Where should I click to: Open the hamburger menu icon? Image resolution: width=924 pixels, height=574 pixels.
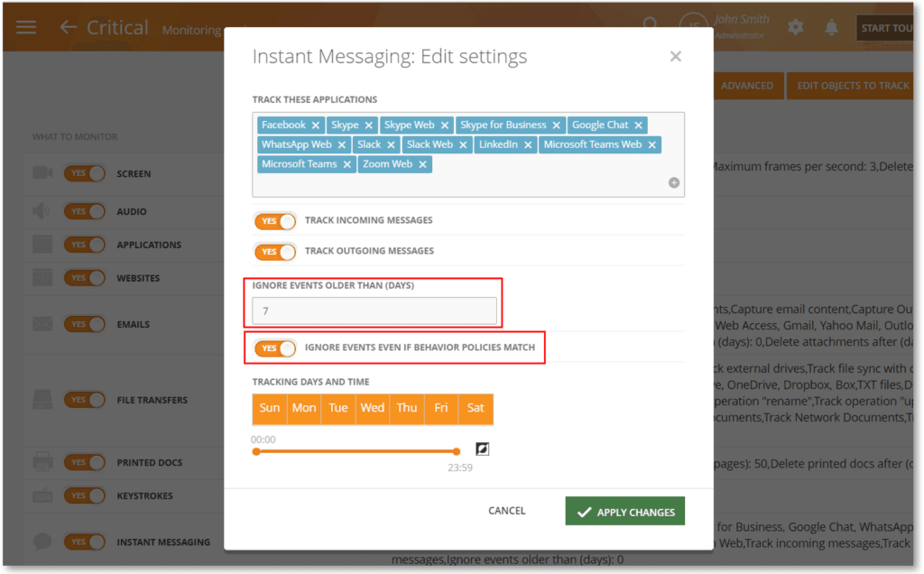pos(26,27)
